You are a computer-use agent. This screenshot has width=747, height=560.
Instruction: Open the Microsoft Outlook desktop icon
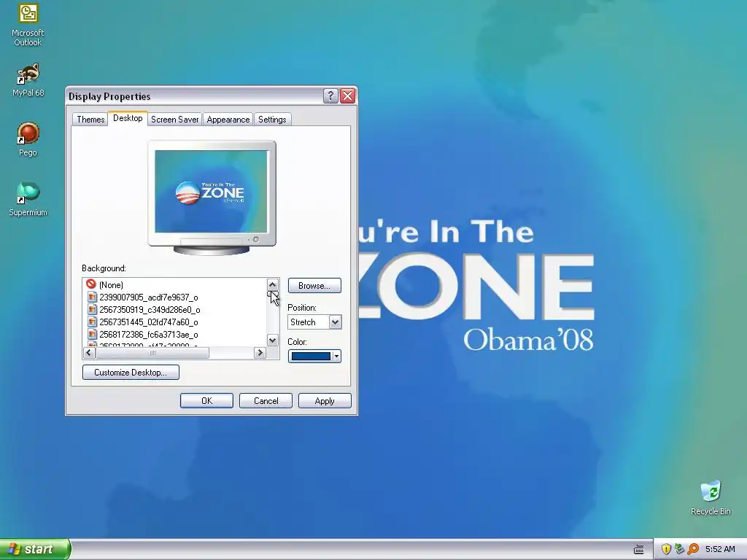28,24
